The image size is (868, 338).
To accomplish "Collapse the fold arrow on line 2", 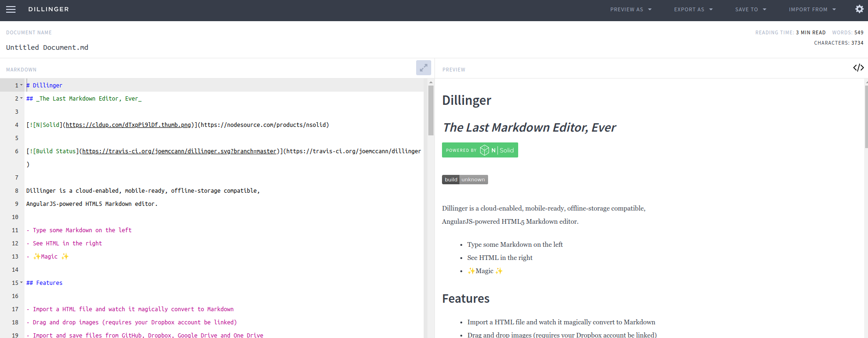I will pos(22,98).
